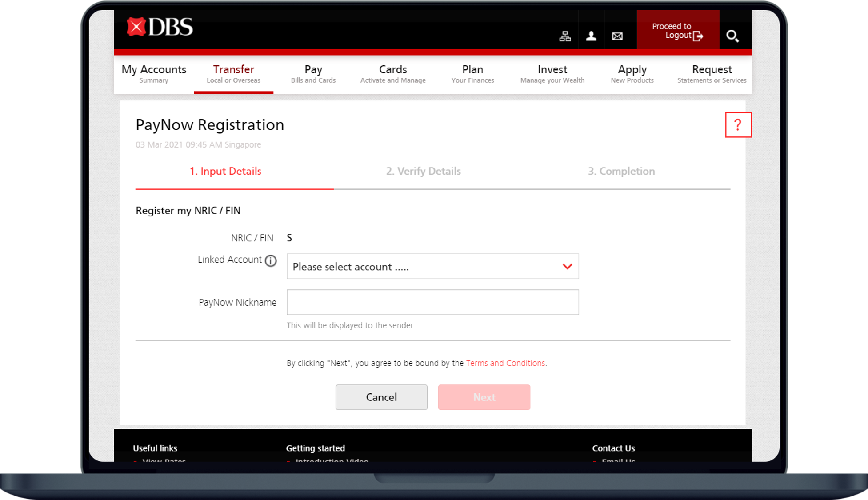The width and height of the screenshot is (868, 500).
Task: Open the Terms and Conditions link
Action: point(505,363)
